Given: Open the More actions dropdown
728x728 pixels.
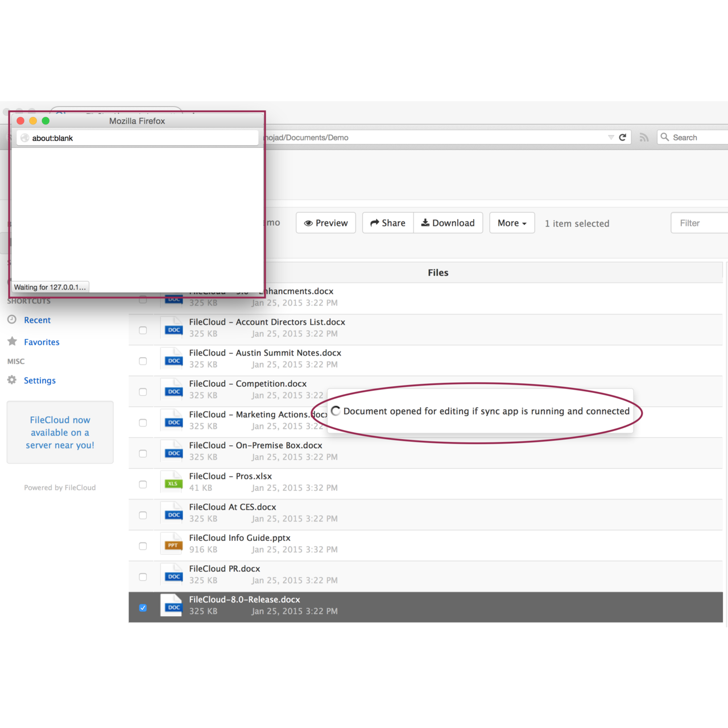Looking at the screenshot, I should [x=511, y=222].
